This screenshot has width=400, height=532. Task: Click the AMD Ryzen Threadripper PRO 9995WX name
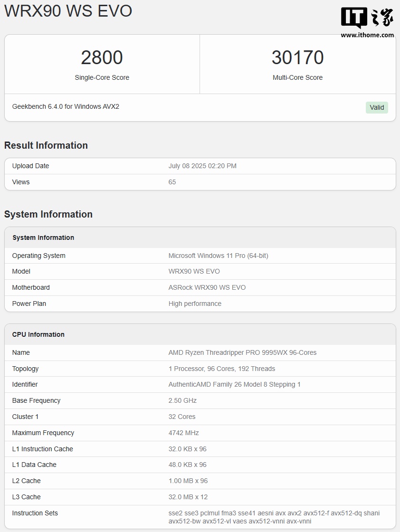(242, 352)
